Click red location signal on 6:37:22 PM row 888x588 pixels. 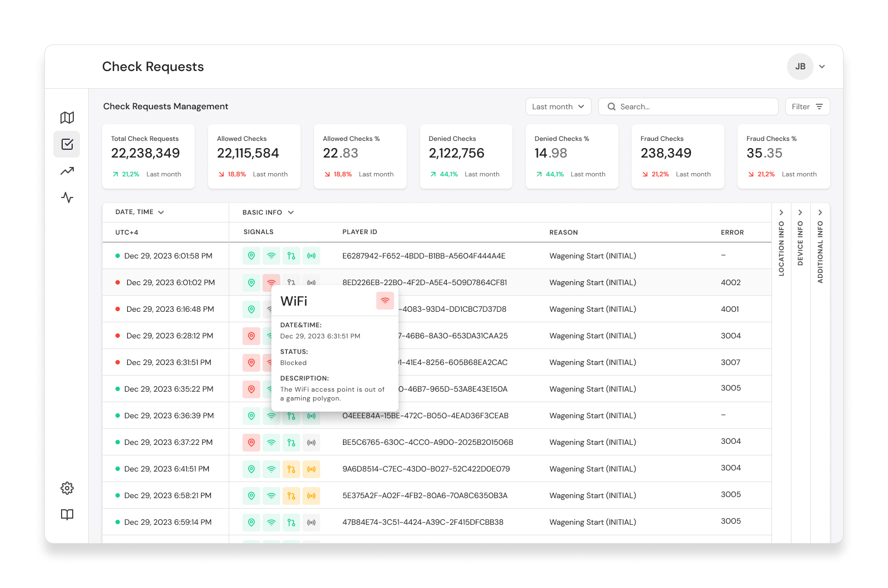pyautogui.click(x=251, y=442)
